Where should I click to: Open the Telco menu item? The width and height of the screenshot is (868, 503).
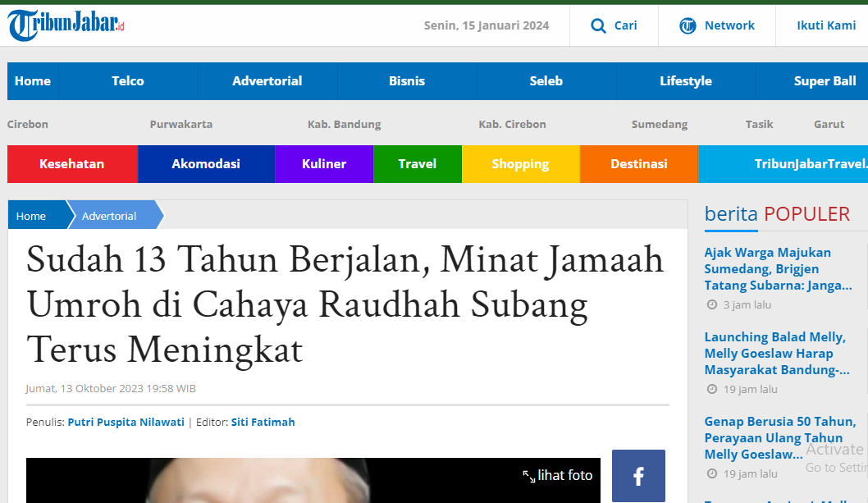pos(128,81)
